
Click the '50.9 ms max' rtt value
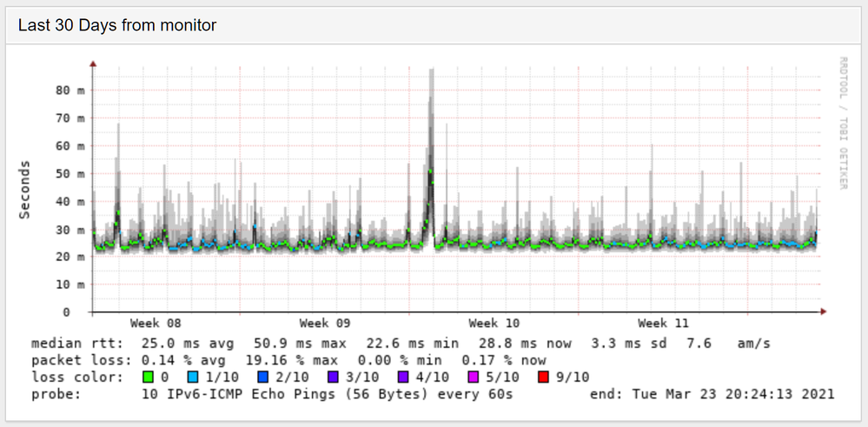tap(300, 344)
